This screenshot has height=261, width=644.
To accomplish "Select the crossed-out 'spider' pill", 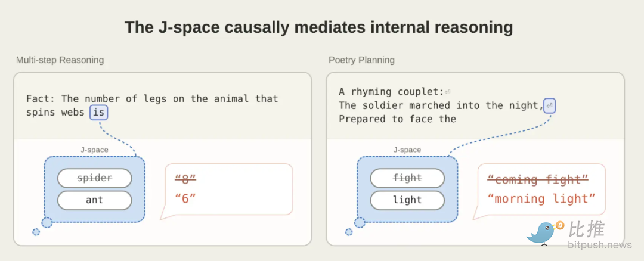I will click(94, 178).
